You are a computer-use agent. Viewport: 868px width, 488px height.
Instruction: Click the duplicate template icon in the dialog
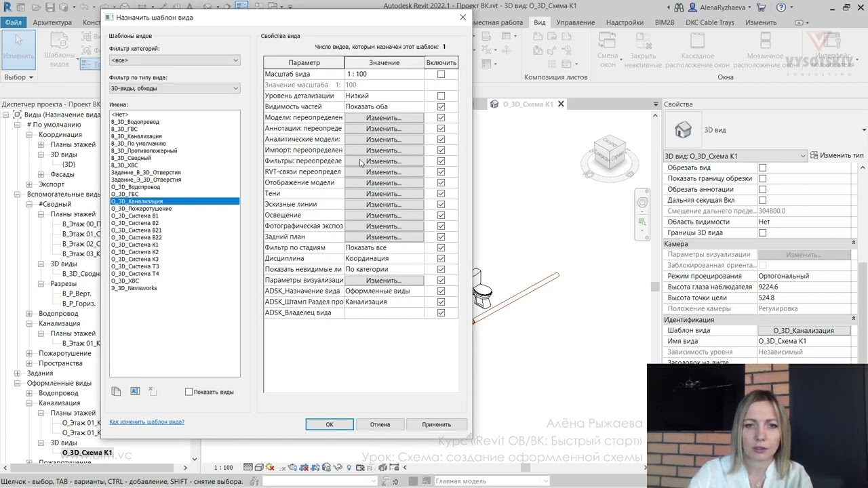pos(116,392)
